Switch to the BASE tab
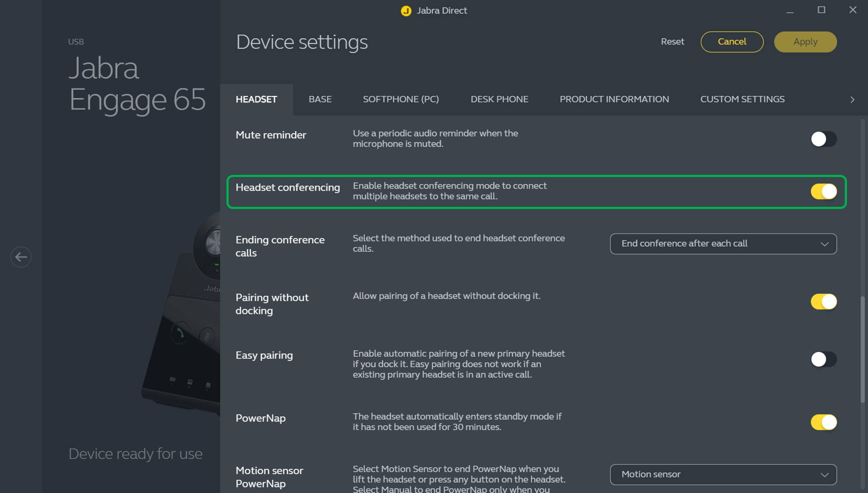The width and height of the screenshot is (868, 493). (x=320, y=99)
